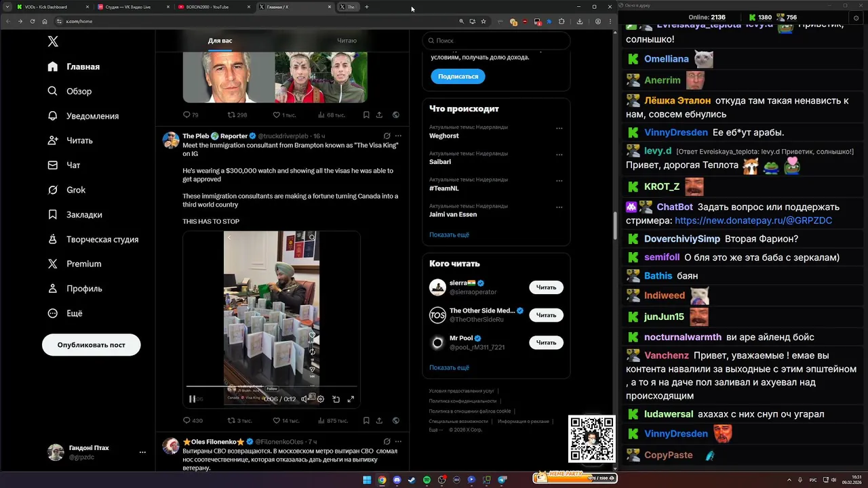Open Творческая студия in sidebar
The height and width of the screenshot is (488, 868).
pos(93,239)
